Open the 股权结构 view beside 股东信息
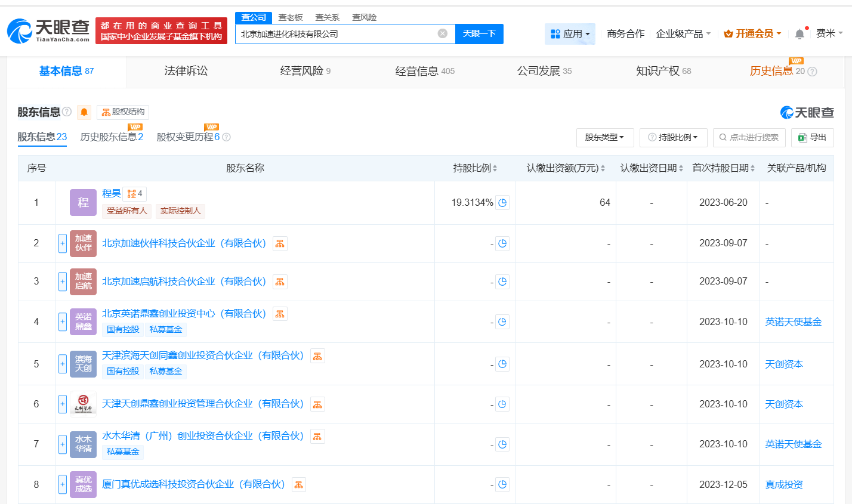 coord(122,112)
